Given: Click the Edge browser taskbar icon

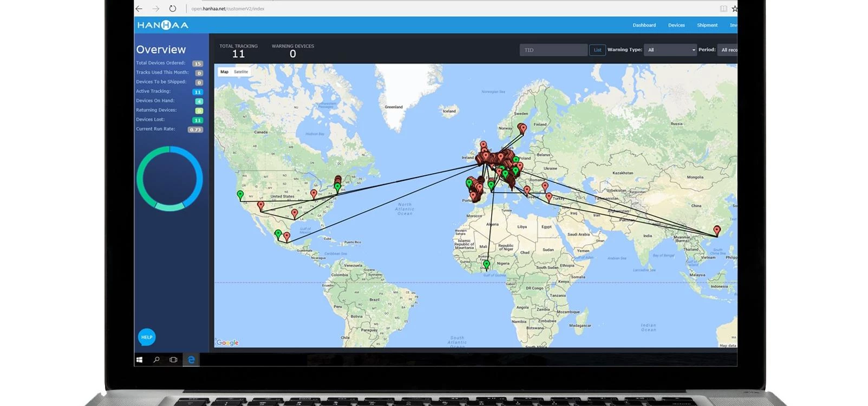Looking at the screenshot, I should tap(191, 359).
